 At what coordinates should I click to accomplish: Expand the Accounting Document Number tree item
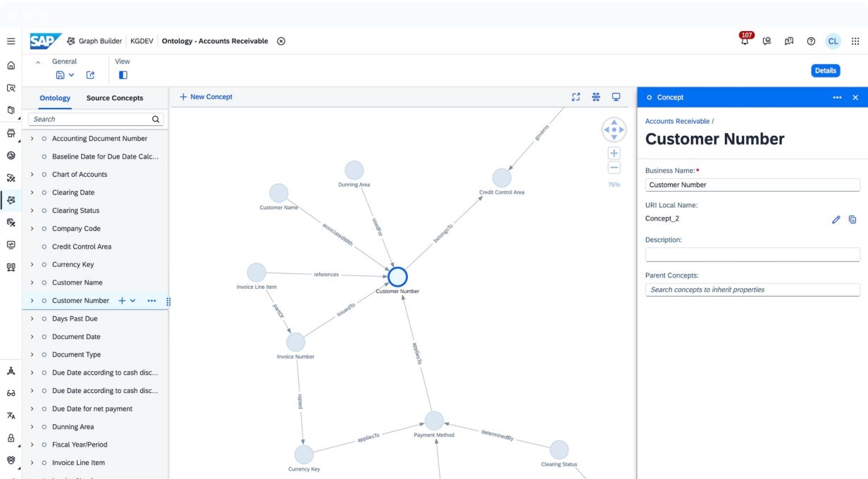pos(32,139)
